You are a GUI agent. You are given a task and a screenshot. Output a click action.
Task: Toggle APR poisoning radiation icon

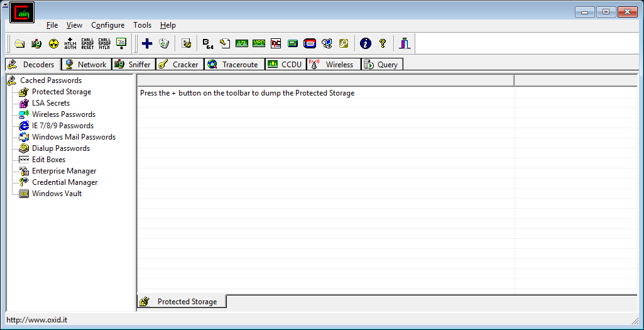coord(54,43)
